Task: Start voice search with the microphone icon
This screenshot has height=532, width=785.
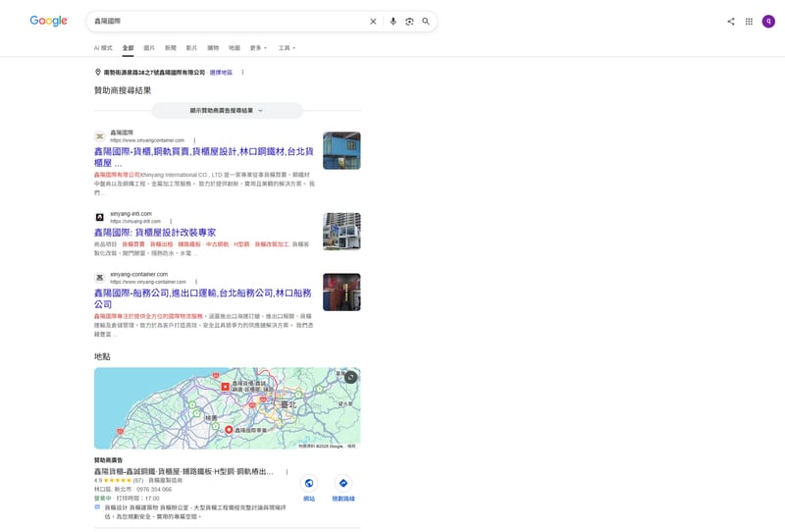Action: [x=393, y=22]
